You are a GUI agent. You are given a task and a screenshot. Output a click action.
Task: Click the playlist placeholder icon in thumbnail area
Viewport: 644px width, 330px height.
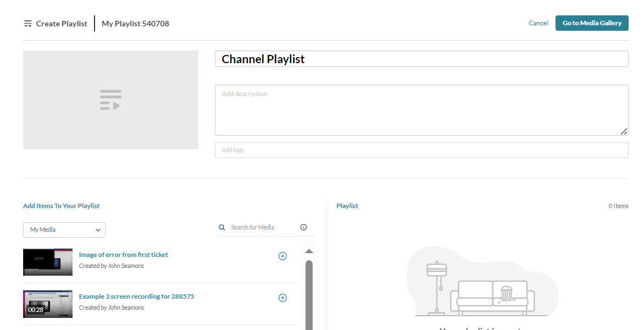[x=110, y=99]
